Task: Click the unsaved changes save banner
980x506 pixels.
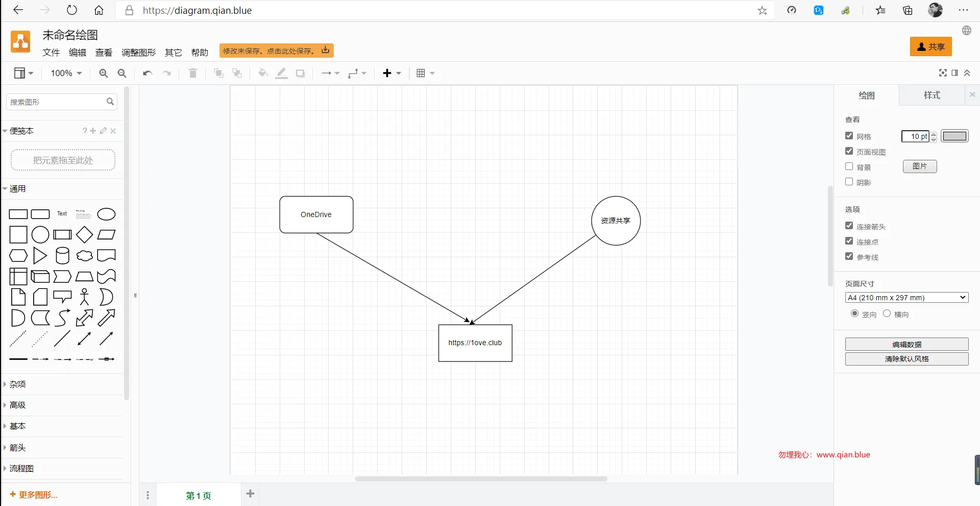Action: (276, 51)
